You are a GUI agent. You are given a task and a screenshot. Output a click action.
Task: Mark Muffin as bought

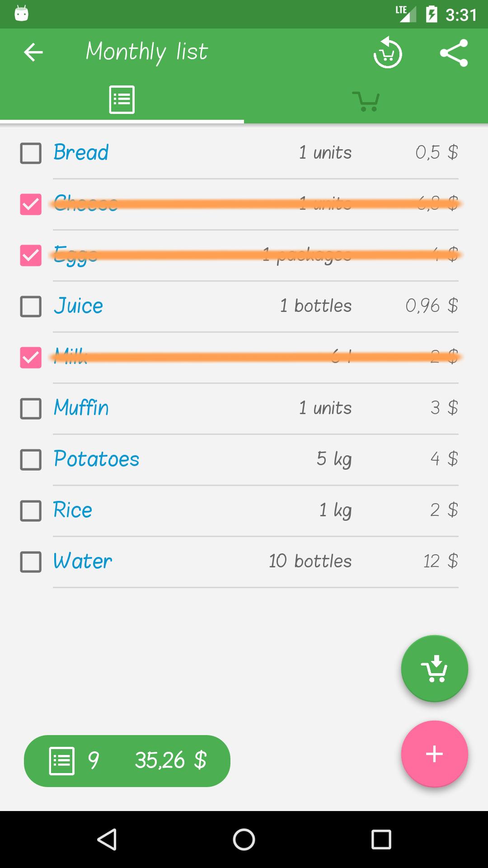click(31, 408)
